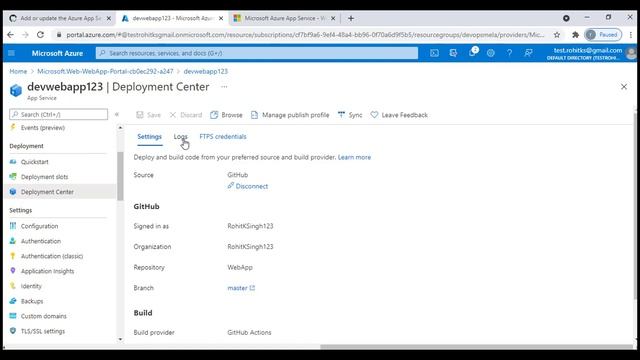Open Cloud Shell from the top bar
Screen dimensions: 640x360
click(x=434, y=53)
